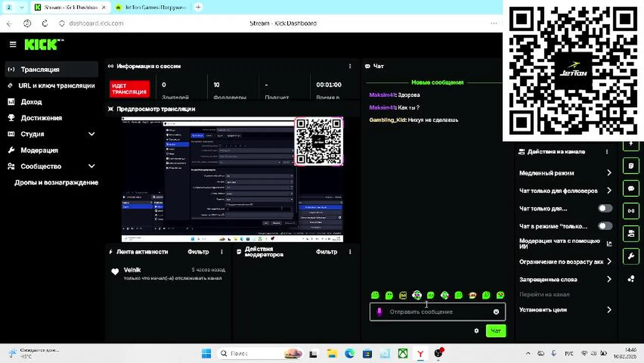
Task: Open Установить цели arrow
Action: pos(609,310)
